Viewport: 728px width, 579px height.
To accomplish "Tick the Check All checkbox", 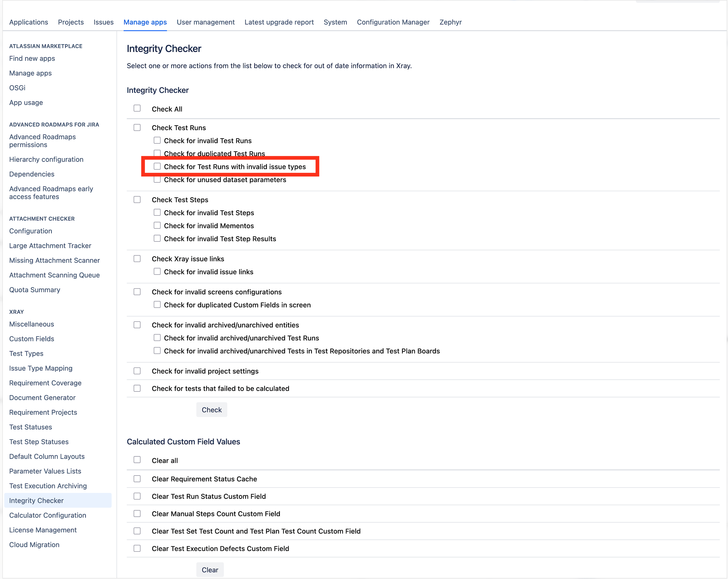I will pyautogui.click(x=137, y=108).
